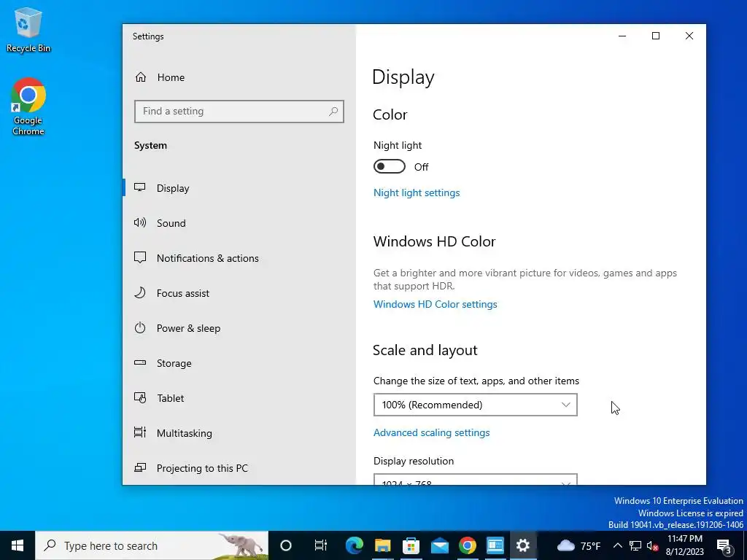Click the muted volume tray icon
The width and height of the screenshot is (747, 560).
tap(653, 545)
